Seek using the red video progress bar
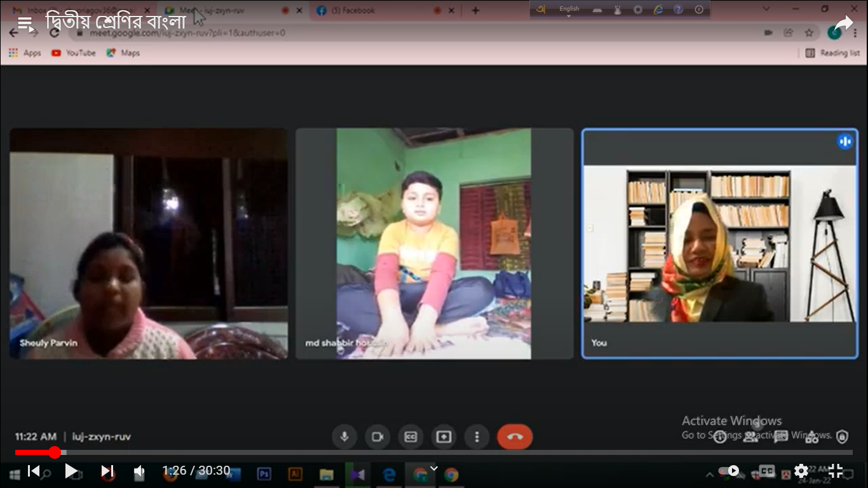 [434, 452]
